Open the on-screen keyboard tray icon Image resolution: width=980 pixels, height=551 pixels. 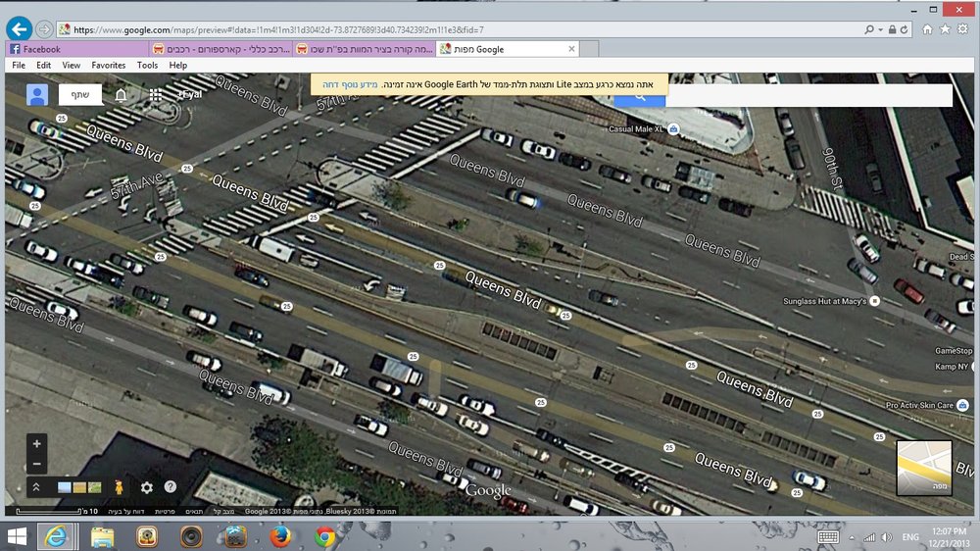828,537
